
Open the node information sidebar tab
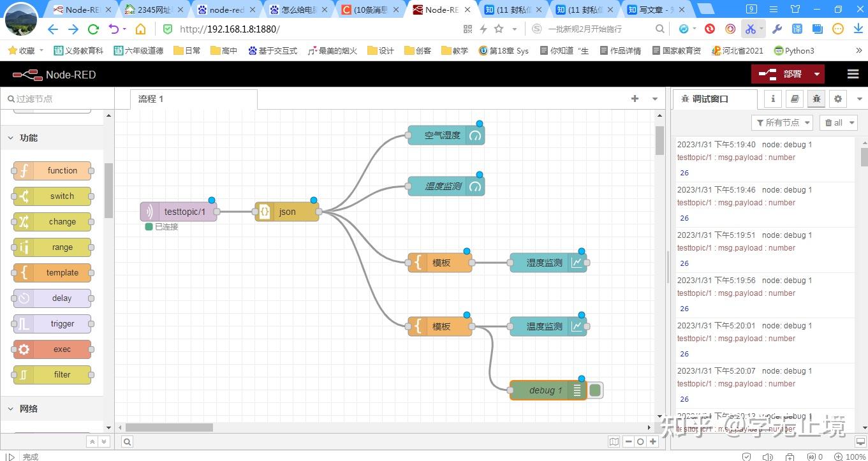click(772, 99)
